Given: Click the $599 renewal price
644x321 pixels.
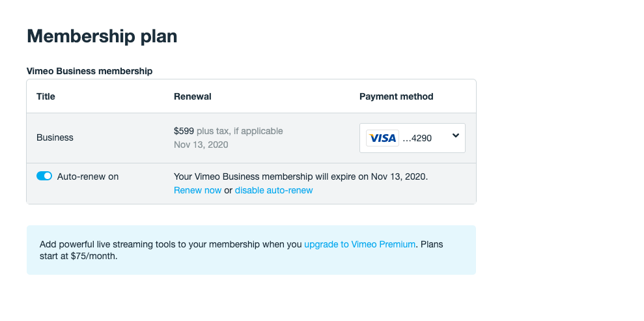Looking at the screenshot, I should click(184, 131).
